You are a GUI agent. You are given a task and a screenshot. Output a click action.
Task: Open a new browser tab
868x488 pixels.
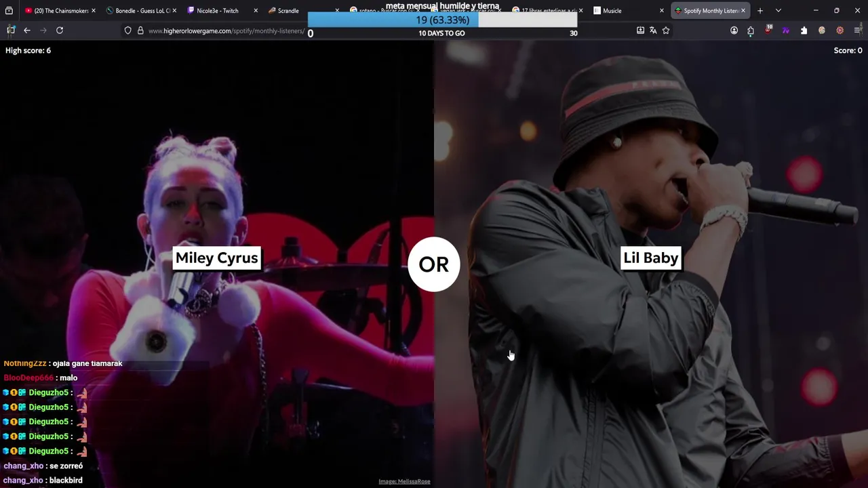[x=760, y=11]
